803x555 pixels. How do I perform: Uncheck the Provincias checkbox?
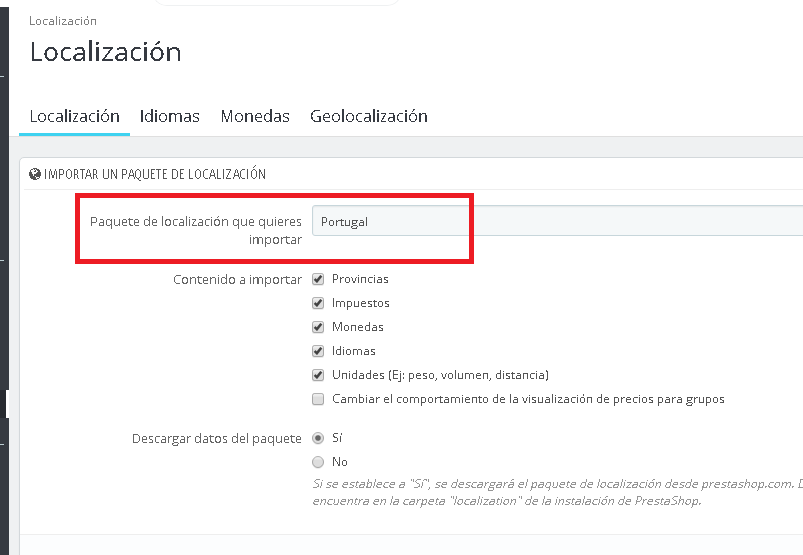click(318, 279)
